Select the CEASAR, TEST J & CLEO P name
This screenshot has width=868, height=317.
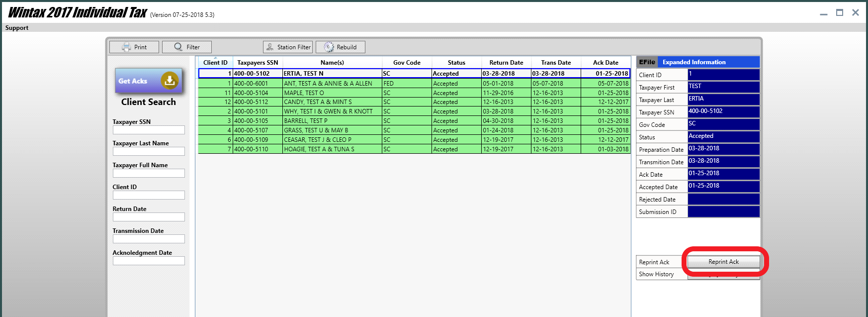click(332, 140)
